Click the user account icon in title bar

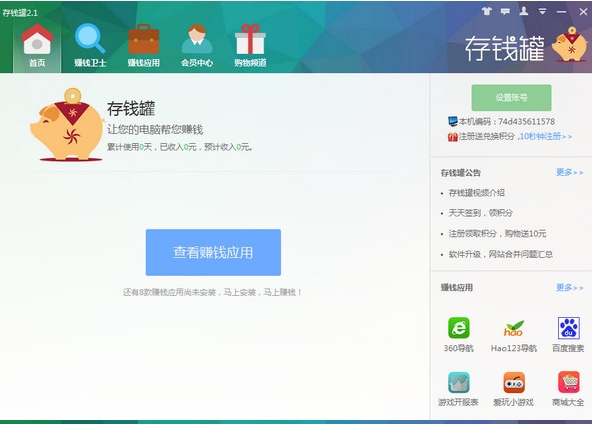pos(524,11)
